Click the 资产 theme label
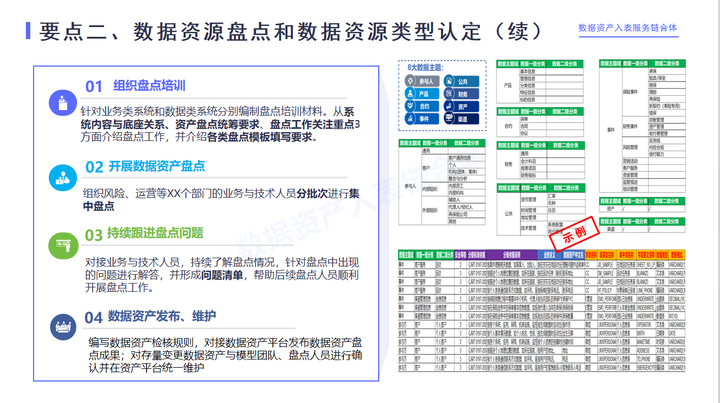Screen dimensions: 720x403 click(462, 106)
